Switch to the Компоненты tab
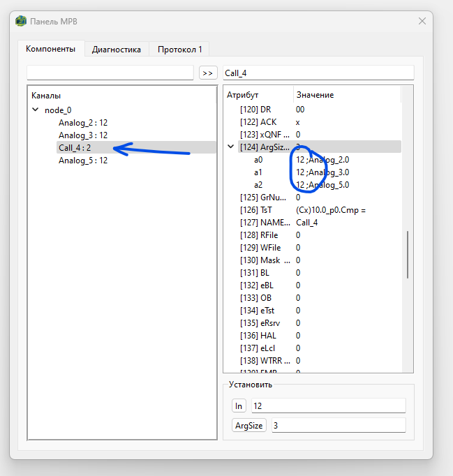This screenshot has width=453, height=476. pyautogui.click(x=51, y=49)
